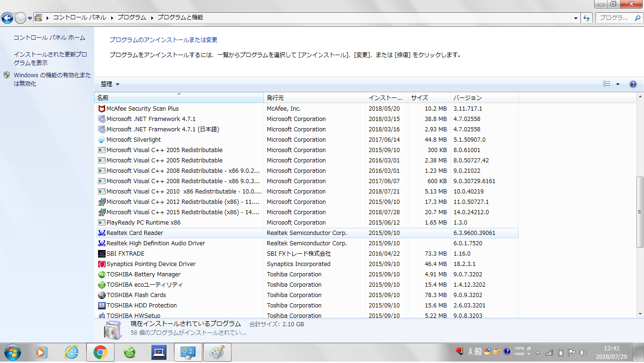Sort by the バージョン column header
The image size is (644, 363).
484,98
